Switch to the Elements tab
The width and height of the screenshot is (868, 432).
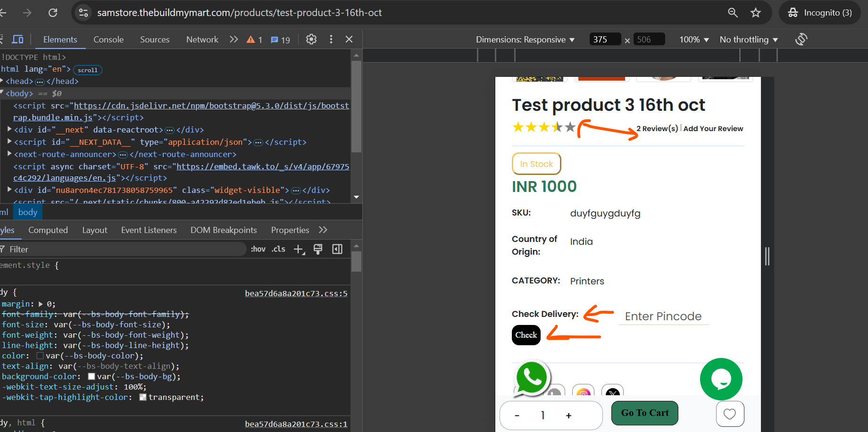coord(60,40)
